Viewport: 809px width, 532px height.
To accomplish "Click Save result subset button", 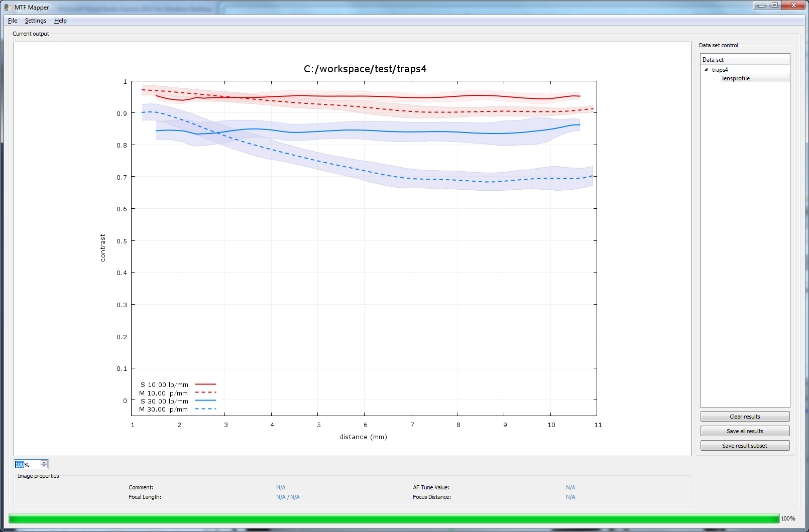I will click(745, 446).
